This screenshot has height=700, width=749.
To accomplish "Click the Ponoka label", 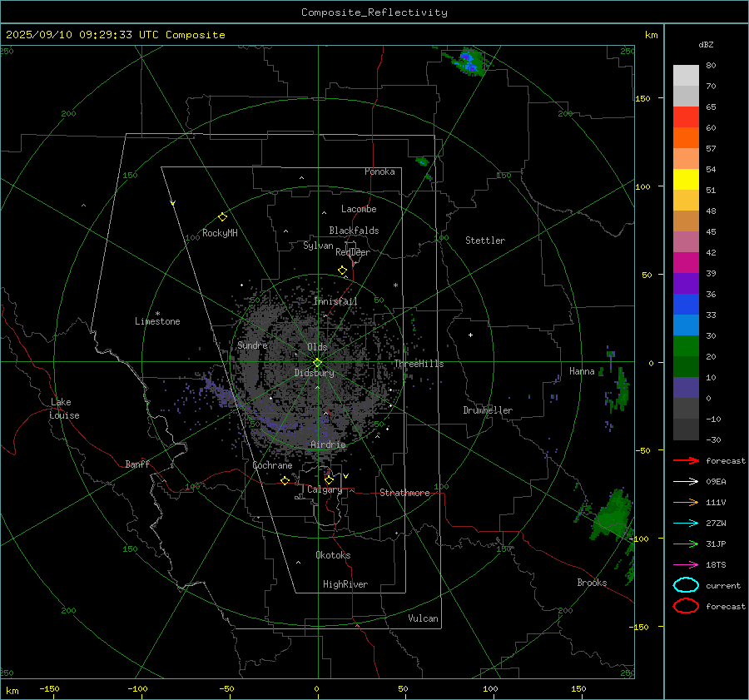I will coord(379,171).
